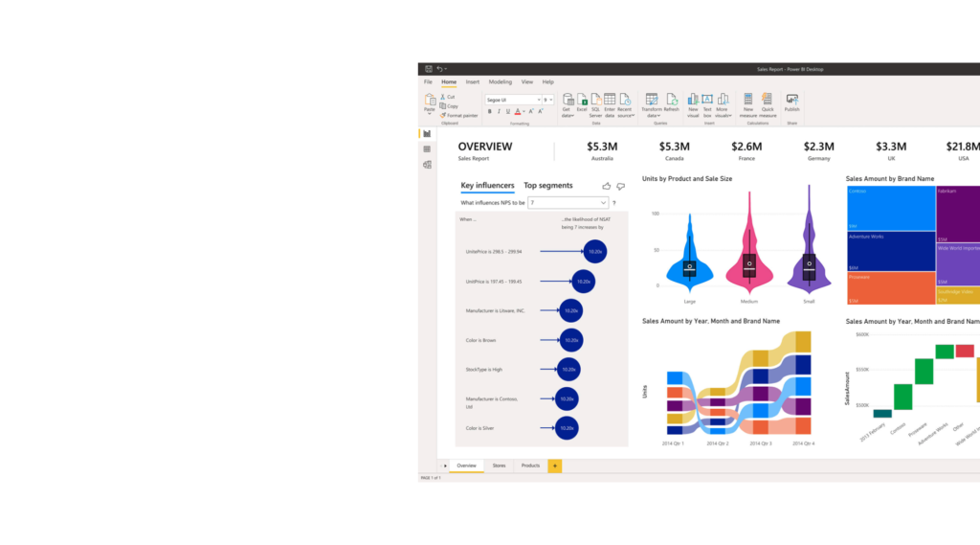This screenshot has height=545, width=980.
Task: Open the Overview page tab
Action: tap(466, 466)
